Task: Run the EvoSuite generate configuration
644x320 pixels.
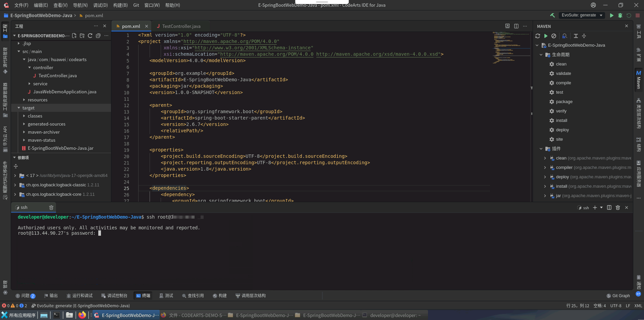Action: [611, 15]
